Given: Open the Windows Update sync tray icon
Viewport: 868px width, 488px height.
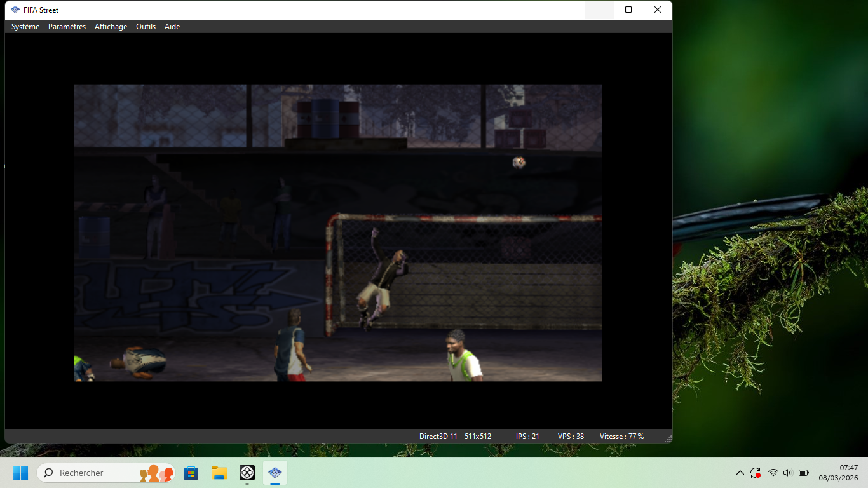Looking at the screenshot, I should tap(756, 473).
